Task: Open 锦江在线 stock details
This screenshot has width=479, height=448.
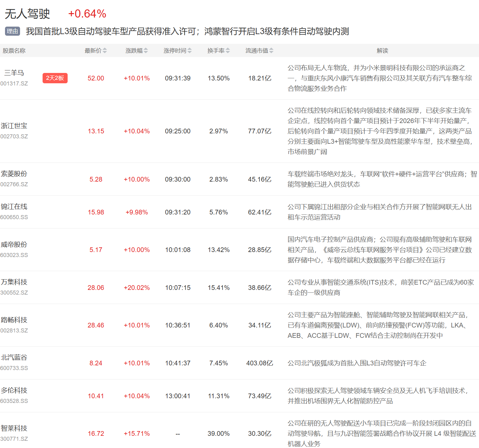Action: [x=14, y=207]
